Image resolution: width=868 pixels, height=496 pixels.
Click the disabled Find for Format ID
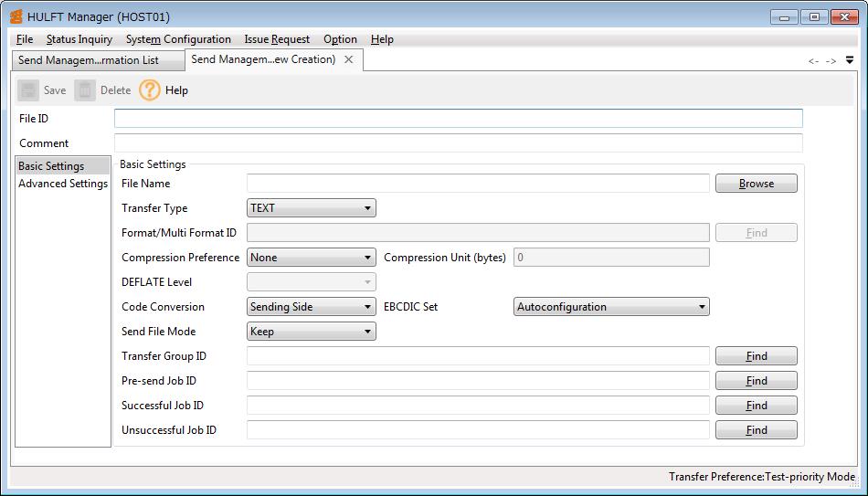(x=757, y=233)
